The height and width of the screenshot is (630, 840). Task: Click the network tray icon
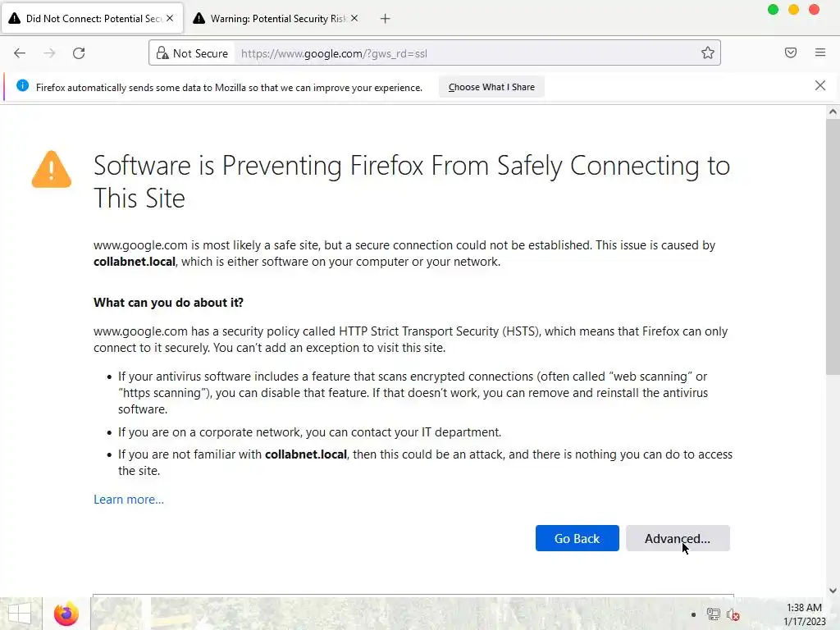(x=714, y=614)
